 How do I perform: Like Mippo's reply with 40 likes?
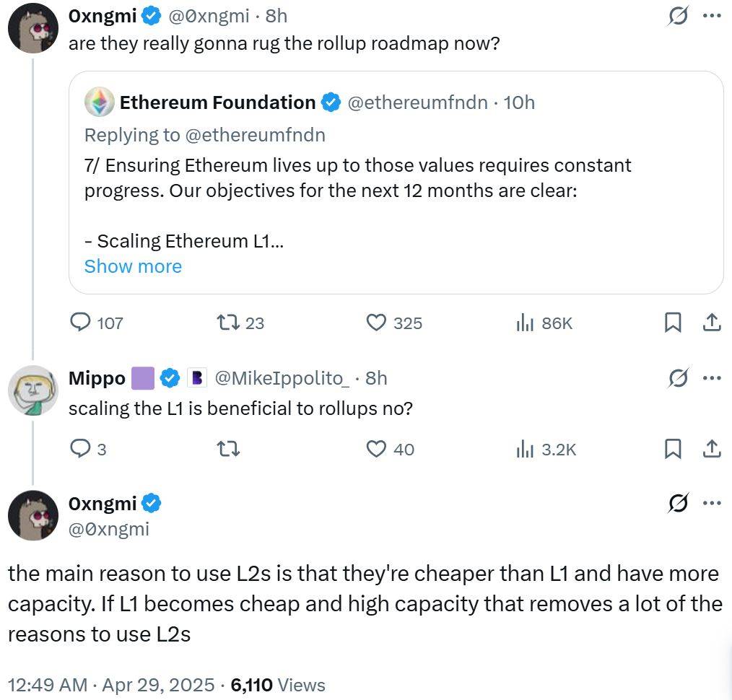(377, 449)
